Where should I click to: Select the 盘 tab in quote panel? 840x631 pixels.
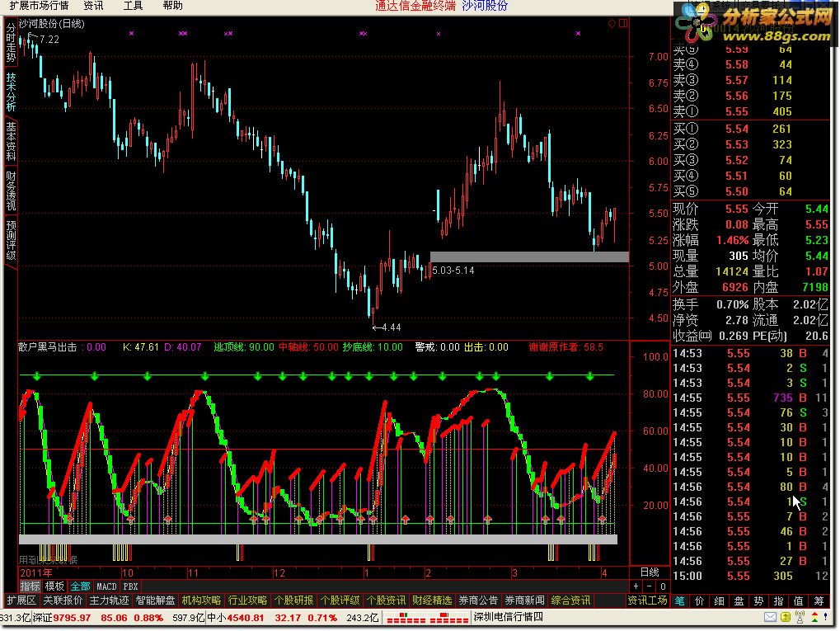tap(739, 601)
